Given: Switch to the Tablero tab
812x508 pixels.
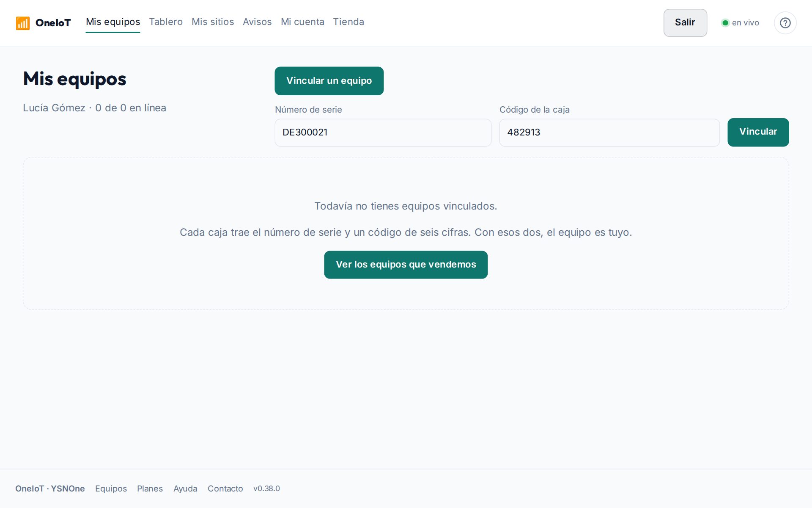Looking at the screenshot, I should click(166, 22).
